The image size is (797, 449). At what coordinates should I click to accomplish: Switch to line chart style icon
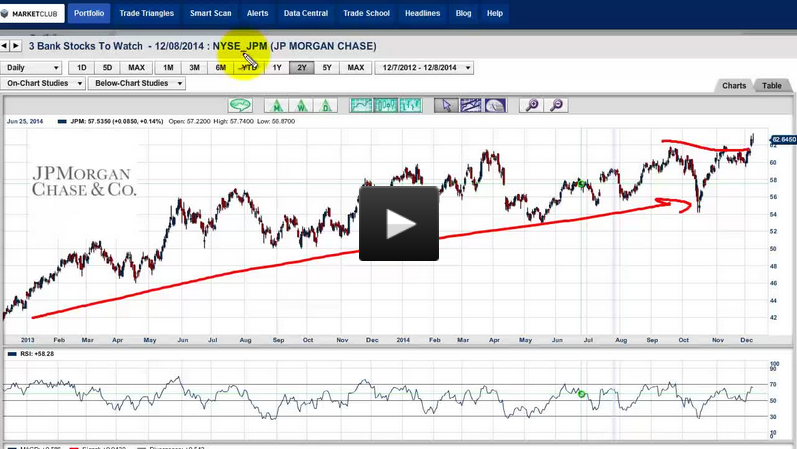tap(361, 105)
